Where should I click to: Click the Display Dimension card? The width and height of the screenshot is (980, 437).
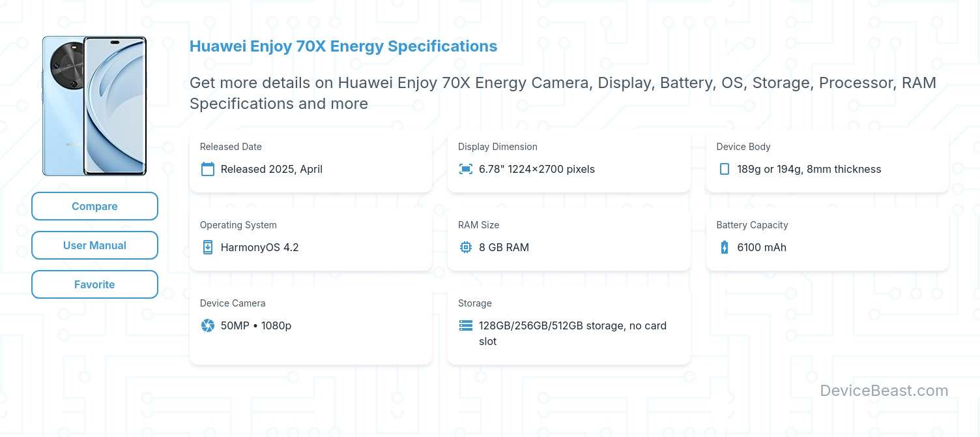(x=569, y=162)
